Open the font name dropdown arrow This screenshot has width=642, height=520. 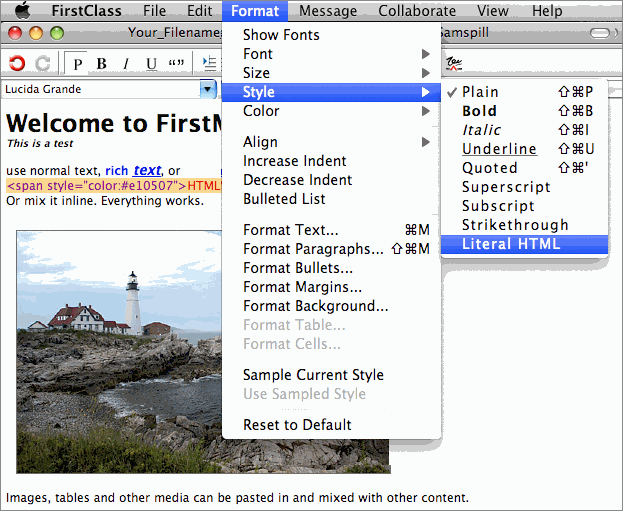(208, 89)
